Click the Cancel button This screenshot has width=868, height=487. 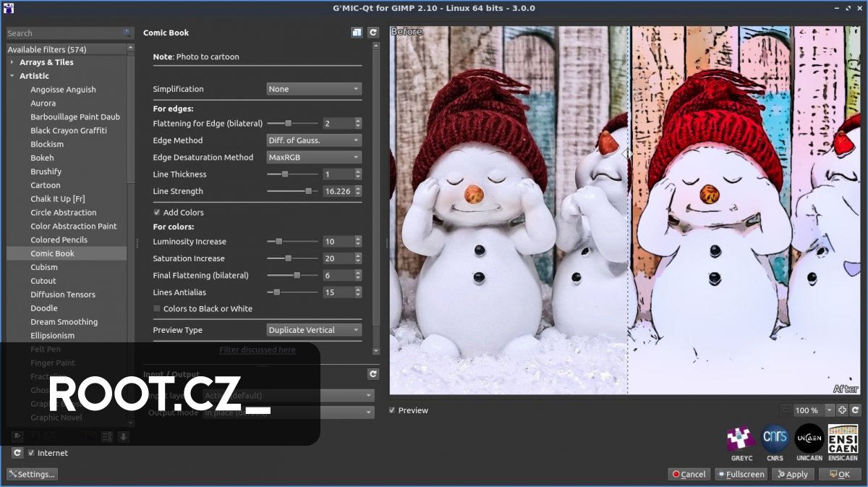(x=689, y=474)
